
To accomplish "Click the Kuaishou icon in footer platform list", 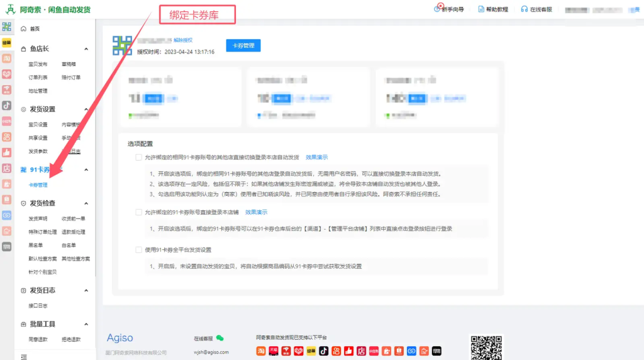I will coord(336,351).
